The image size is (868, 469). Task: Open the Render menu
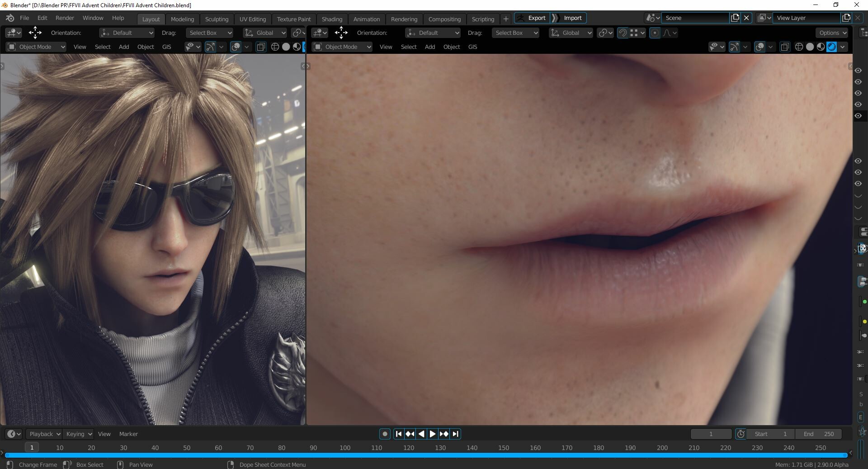[x=65, y=18]
